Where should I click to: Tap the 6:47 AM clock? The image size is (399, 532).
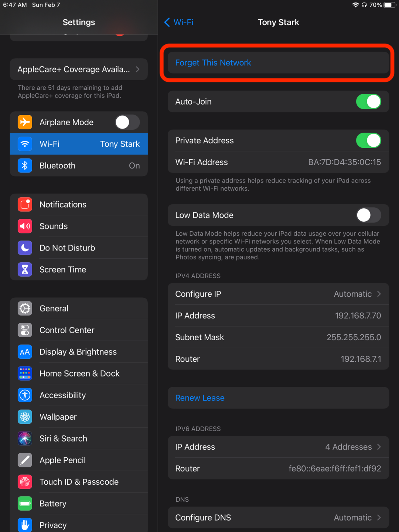[x=15, y=5]
